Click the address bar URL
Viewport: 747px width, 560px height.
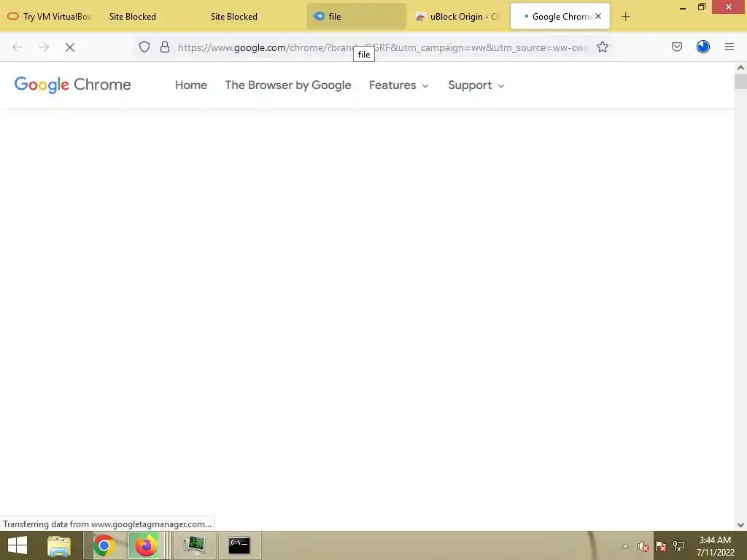(382, 47)
